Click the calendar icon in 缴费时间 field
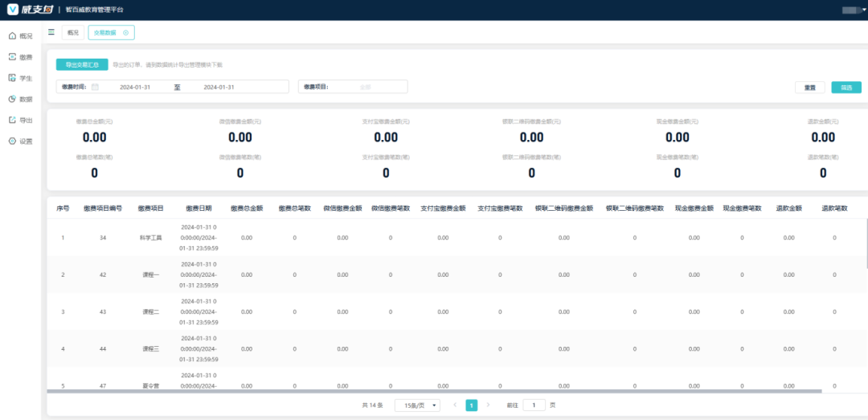The height and width of the screenshot is (420, 868). [x=95, y=87]
